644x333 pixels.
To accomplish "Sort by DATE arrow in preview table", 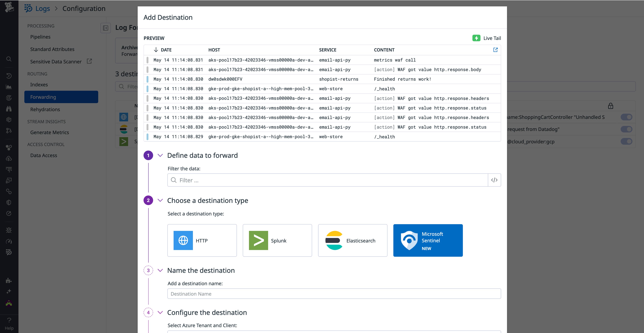I will pyautogui.click(x=156, y=50).
